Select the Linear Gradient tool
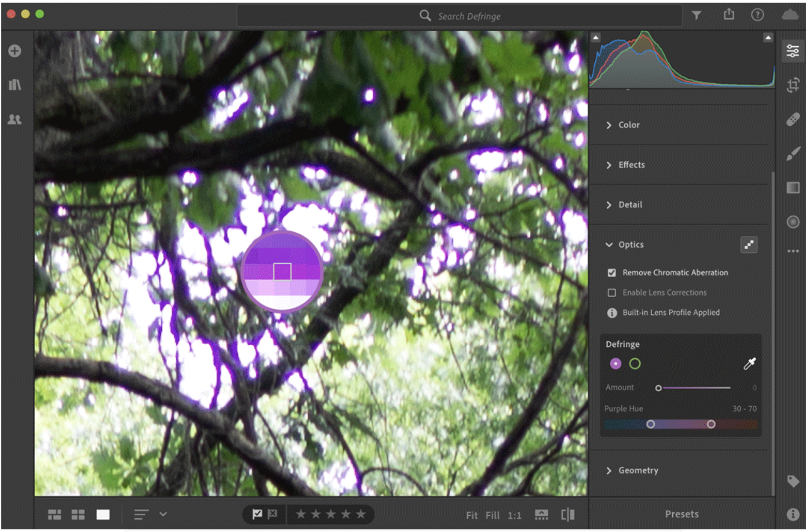809x532 pixels. (793, 188)
